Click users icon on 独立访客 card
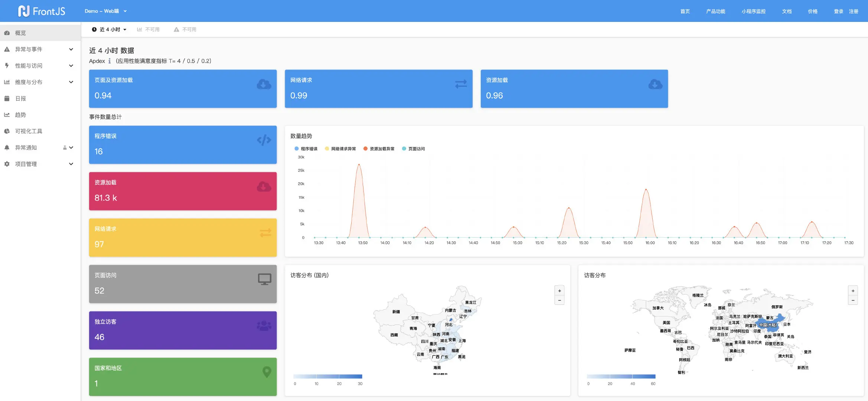 (264, 326)
